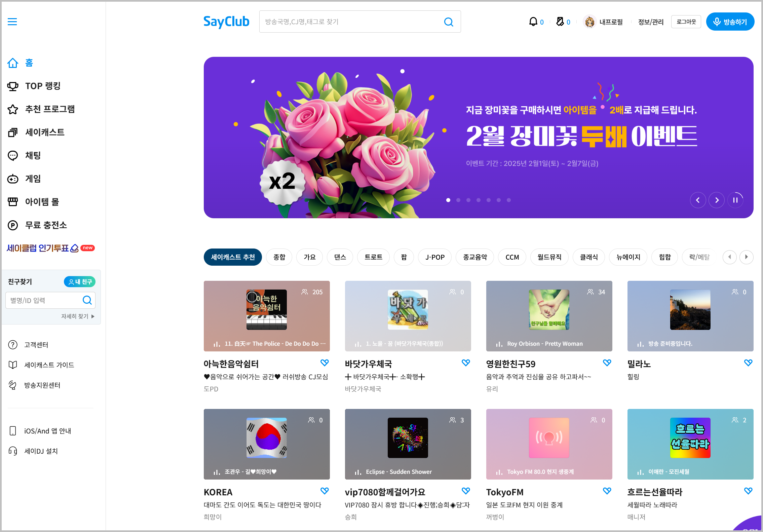Click the 로그아웃 button

(x=686, y=22)
